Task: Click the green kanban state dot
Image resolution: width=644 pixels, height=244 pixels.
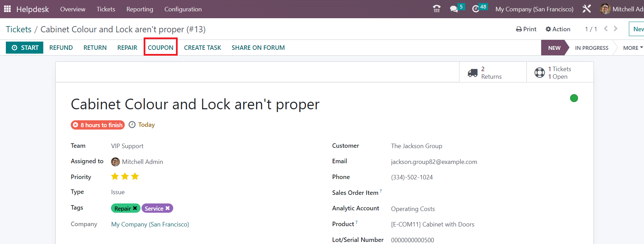Action: [x=574, y=98]
